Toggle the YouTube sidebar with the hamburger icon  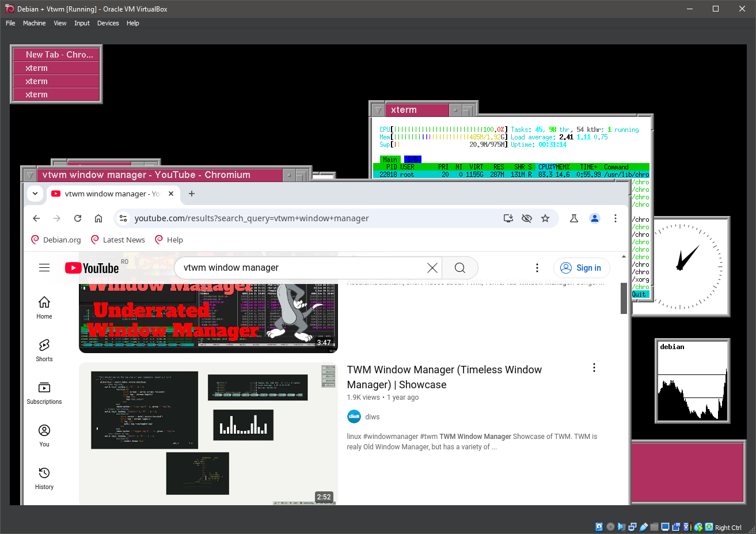[44, 267]
